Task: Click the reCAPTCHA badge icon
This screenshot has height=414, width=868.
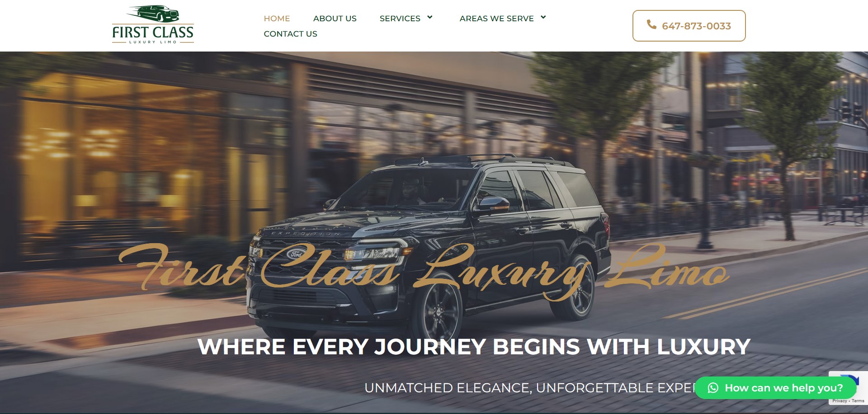Action: coord(851,379)
